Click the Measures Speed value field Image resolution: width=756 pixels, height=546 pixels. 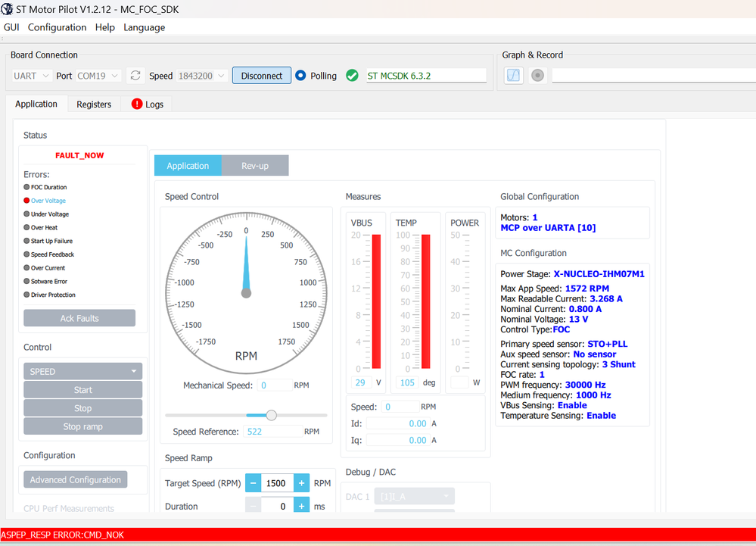(400, 407)
